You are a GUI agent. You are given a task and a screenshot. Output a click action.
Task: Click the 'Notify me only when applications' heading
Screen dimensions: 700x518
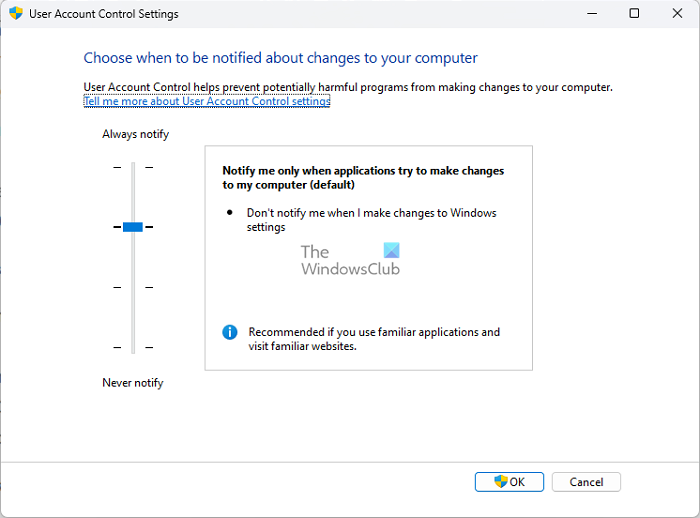(x=363, y=178)
